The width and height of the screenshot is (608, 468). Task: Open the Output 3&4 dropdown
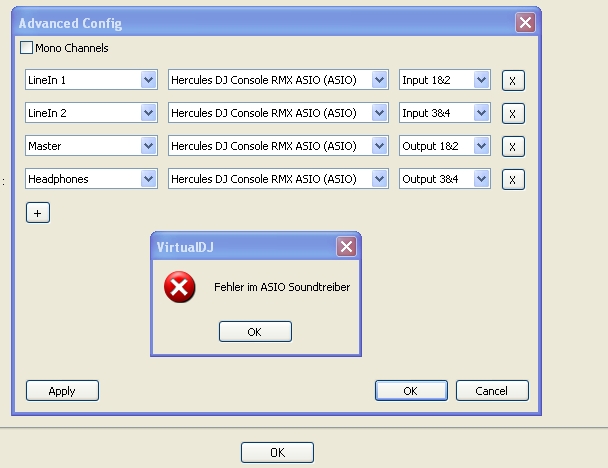[x=445, y=179]
